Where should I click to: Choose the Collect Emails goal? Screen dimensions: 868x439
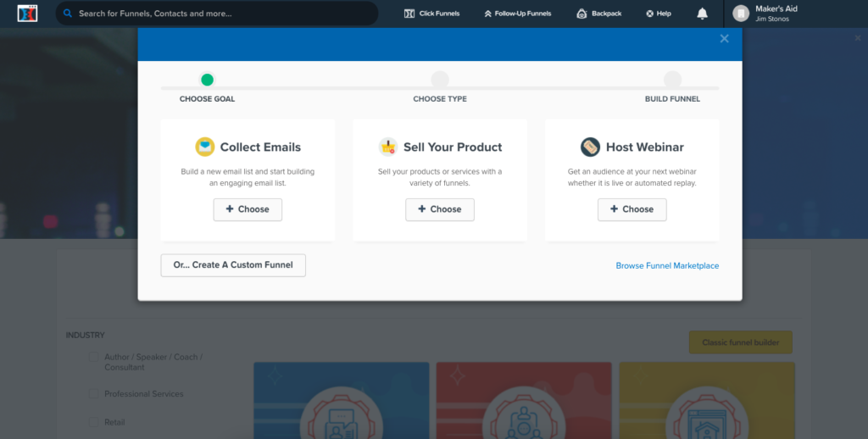(248, 209)
